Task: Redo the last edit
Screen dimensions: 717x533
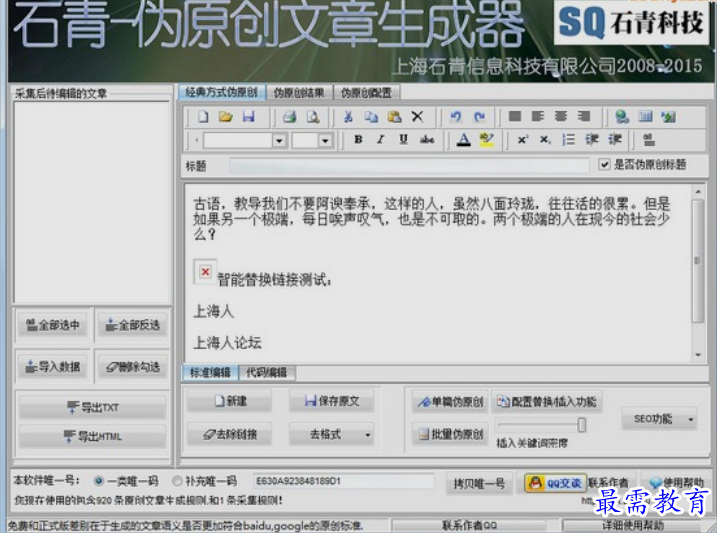Action: [479, 117]
